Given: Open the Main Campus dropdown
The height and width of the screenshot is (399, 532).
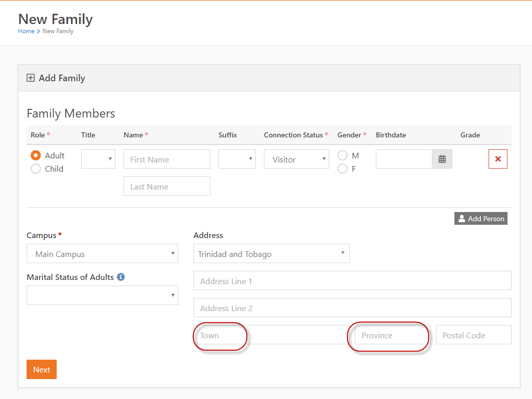Looking at the screenshot, I should 102,254.
